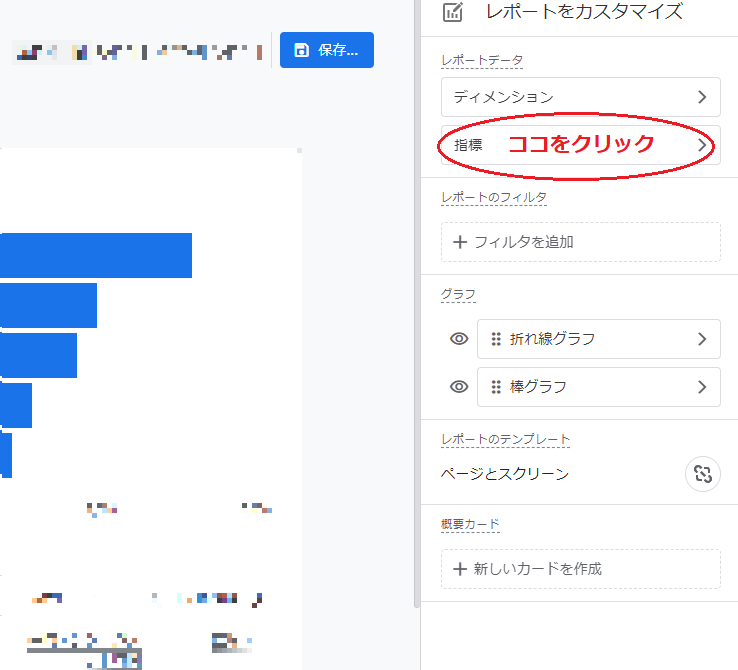Expand the 折れ線グラフ chart option
The width and height of the screenshot is (738, 670).
599,339
